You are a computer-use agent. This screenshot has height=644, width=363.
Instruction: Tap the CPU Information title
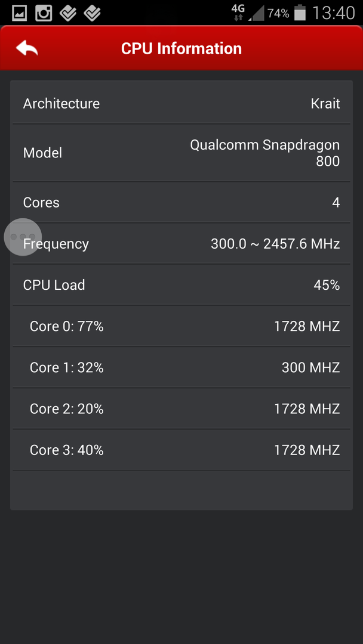tap(181, 48)
